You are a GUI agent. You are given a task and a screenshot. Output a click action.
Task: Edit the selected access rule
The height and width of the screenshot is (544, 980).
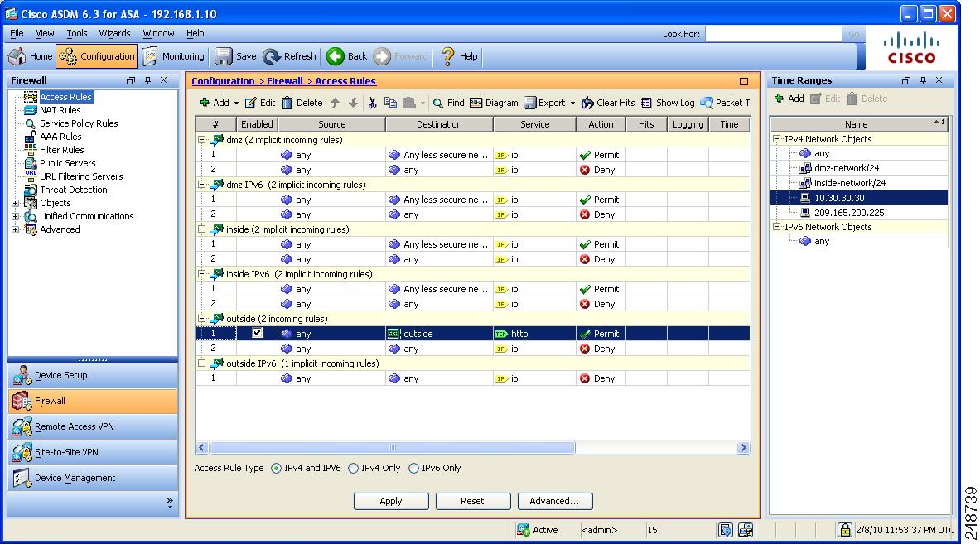(260, 103)
